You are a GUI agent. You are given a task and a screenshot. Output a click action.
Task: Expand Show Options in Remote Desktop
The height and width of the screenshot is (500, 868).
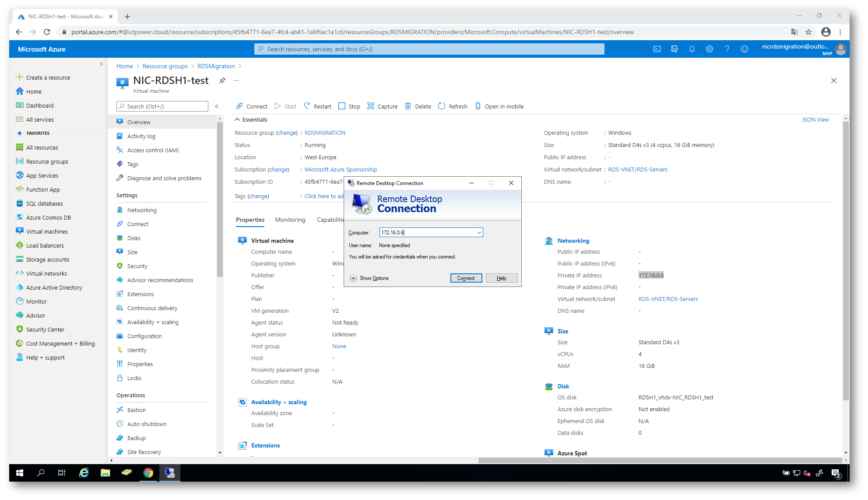tap(369, 278)
